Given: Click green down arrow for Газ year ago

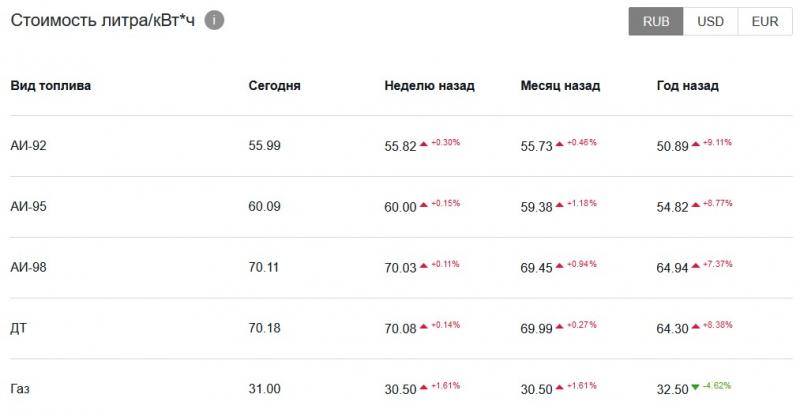Looking at the screenshot, I should pos(696,388).
